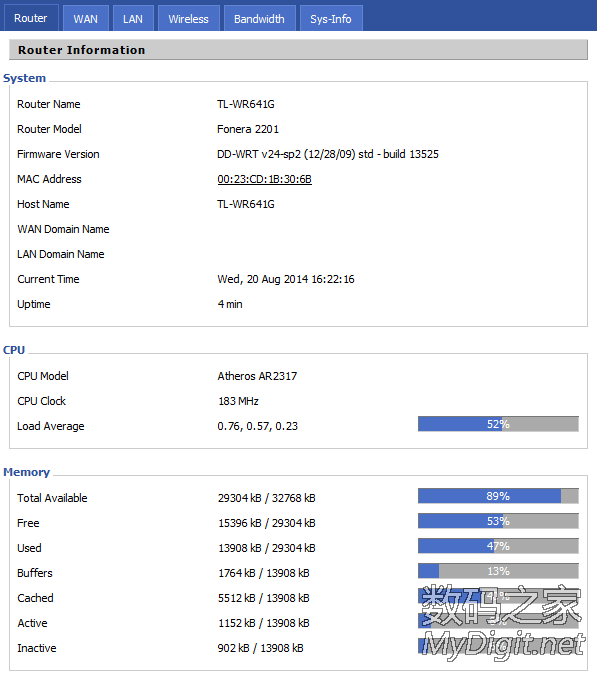Image resolution: width=597 pixels, height=683 pixels.
Task: Click the Buffers 13% memory bar
Action: pos(498,571)
